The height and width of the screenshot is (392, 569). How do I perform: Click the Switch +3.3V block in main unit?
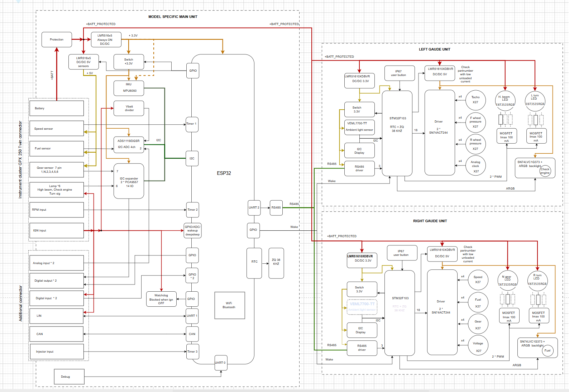point(129,62)
